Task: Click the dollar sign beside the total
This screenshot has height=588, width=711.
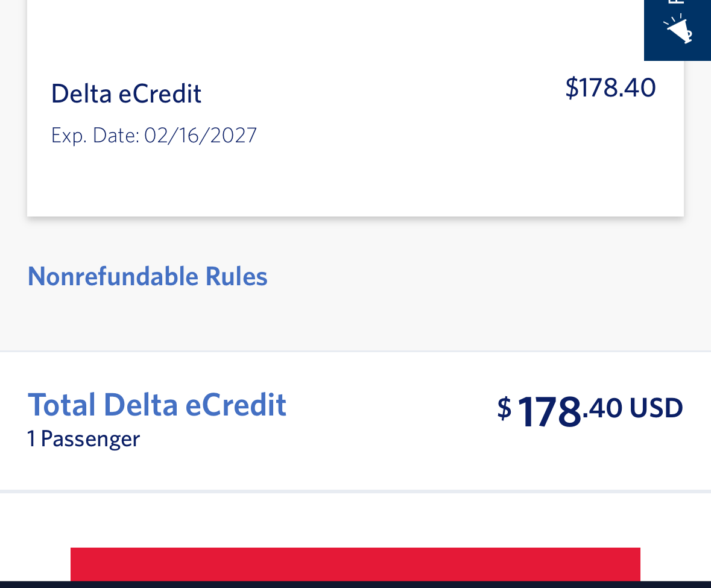Action: [x=504, y=408]
